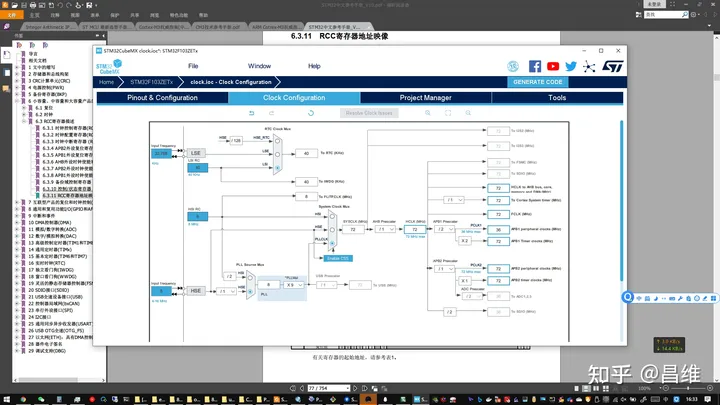Open HSE /1 prescaler dropdown before PLL mux
This screenshot has width=720, height=405.
[x=226, y=291]
